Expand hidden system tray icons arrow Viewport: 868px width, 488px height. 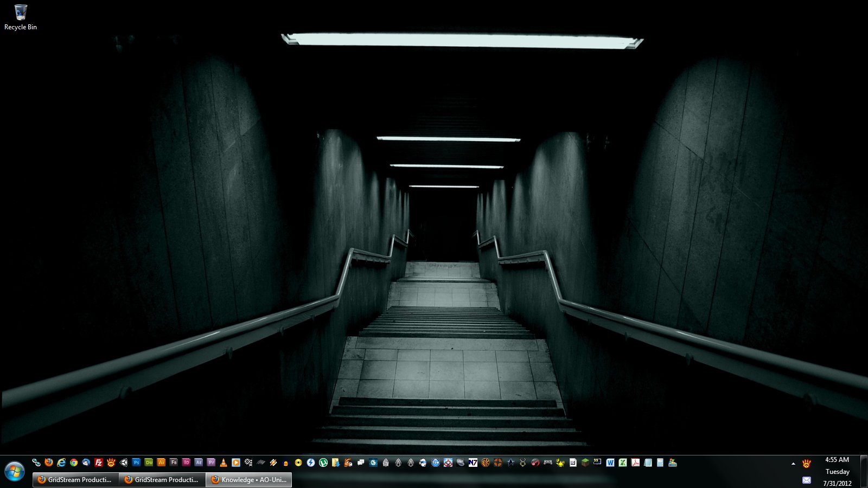tap(793, 464)
